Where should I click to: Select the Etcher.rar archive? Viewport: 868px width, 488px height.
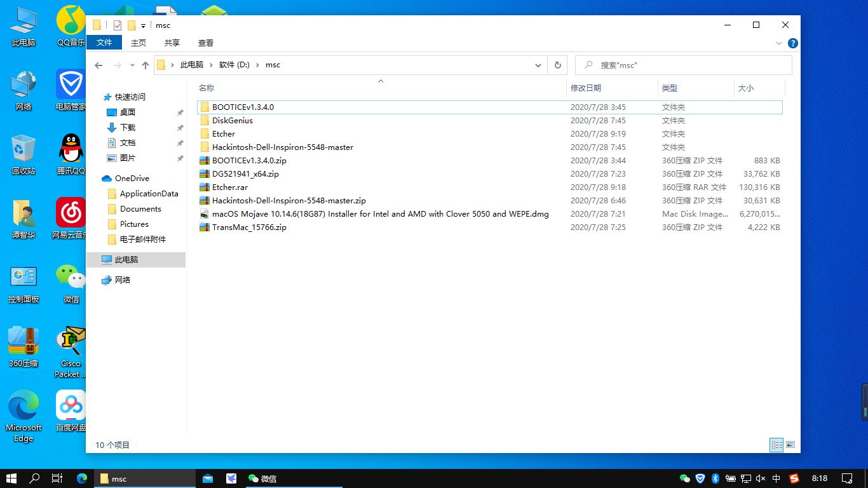point(489,187)
